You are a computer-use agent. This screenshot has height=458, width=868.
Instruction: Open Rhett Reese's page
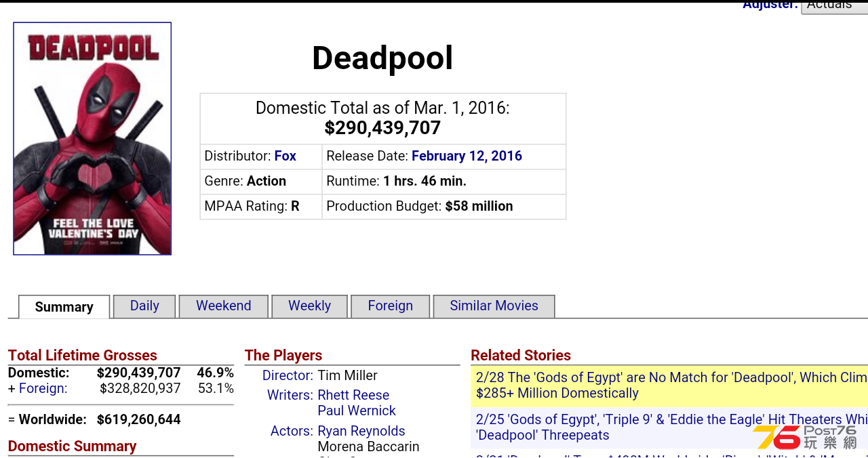coord(353,395)
